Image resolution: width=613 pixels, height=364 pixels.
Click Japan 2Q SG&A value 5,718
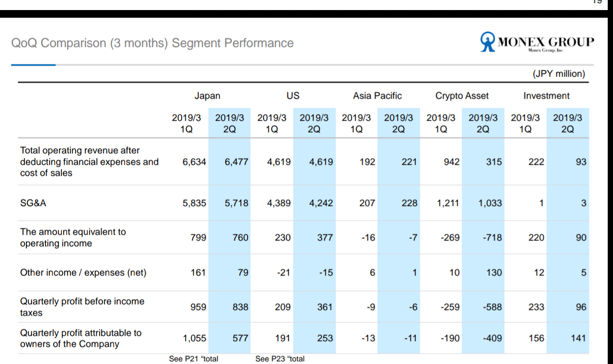pyautogui.click(x=237, y=203)
